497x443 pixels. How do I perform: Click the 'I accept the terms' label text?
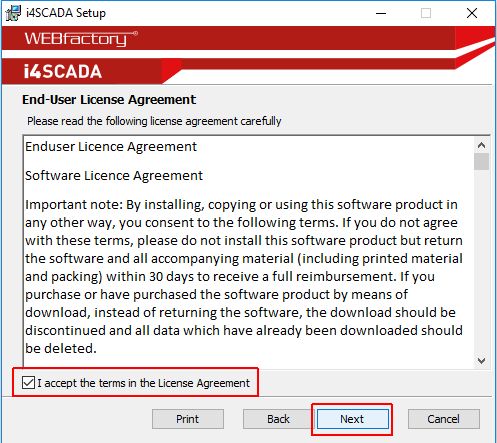143,383
